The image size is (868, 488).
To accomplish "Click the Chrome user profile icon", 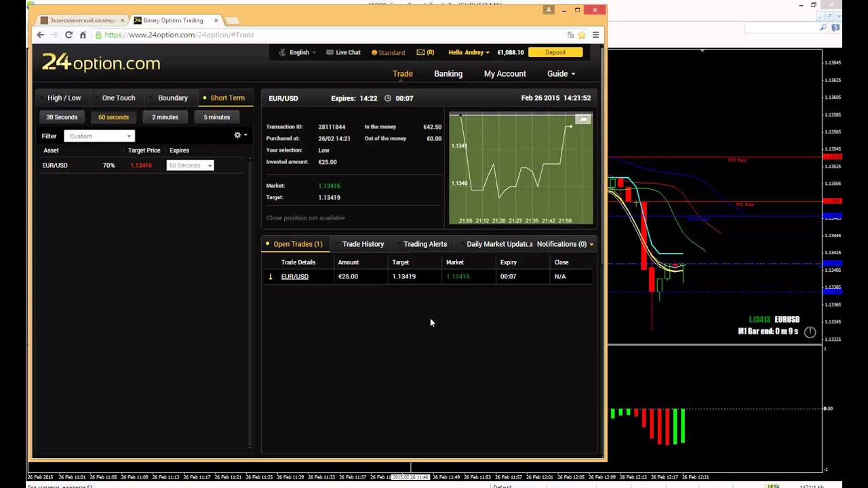I will pos(548,9).
